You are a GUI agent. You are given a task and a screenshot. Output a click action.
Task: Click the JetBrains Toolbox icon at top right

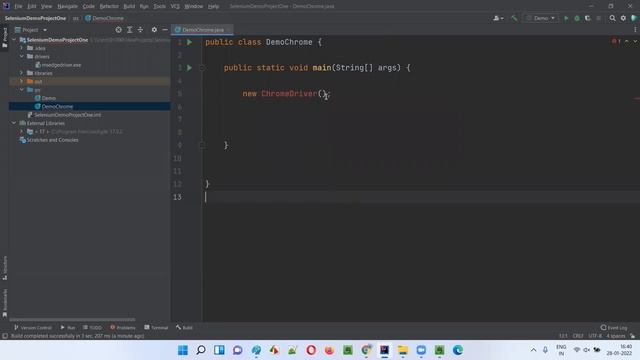pos(634,18)
